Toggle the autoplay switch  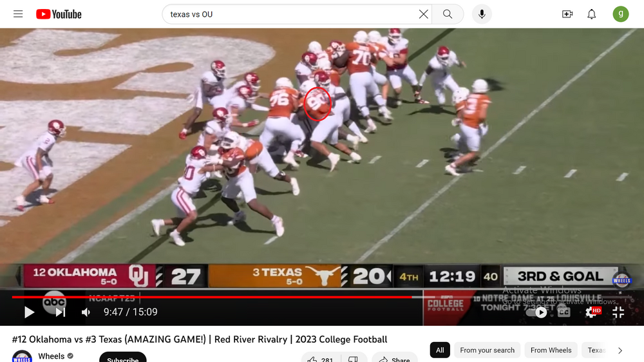pyautogui.click(x=540, y=312)
